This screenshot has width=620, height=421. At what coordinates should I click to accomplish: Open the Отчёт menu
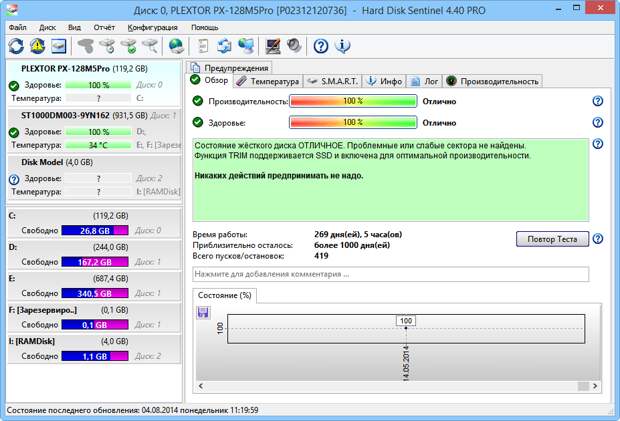(105, 27)
